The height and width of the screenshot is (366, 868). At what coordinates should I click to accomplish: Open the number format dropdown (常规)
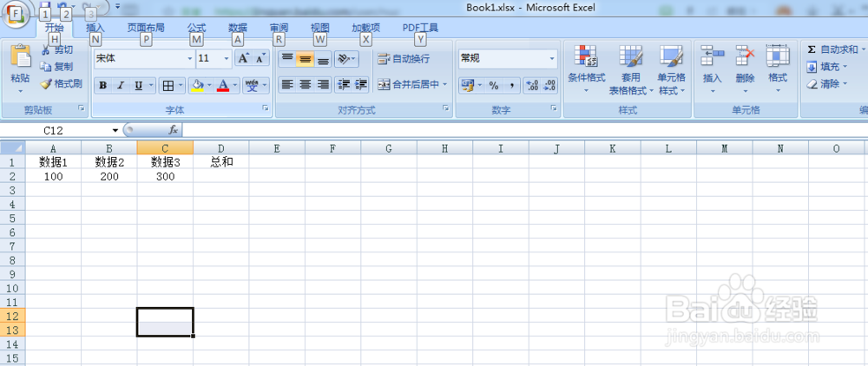coord(552,59)
